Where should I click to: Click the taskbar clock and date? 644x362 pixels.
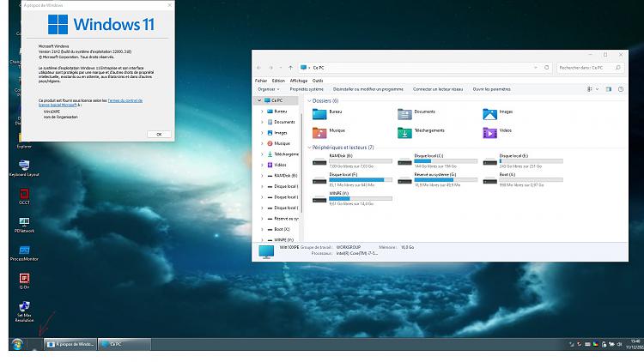coord(634,344)
